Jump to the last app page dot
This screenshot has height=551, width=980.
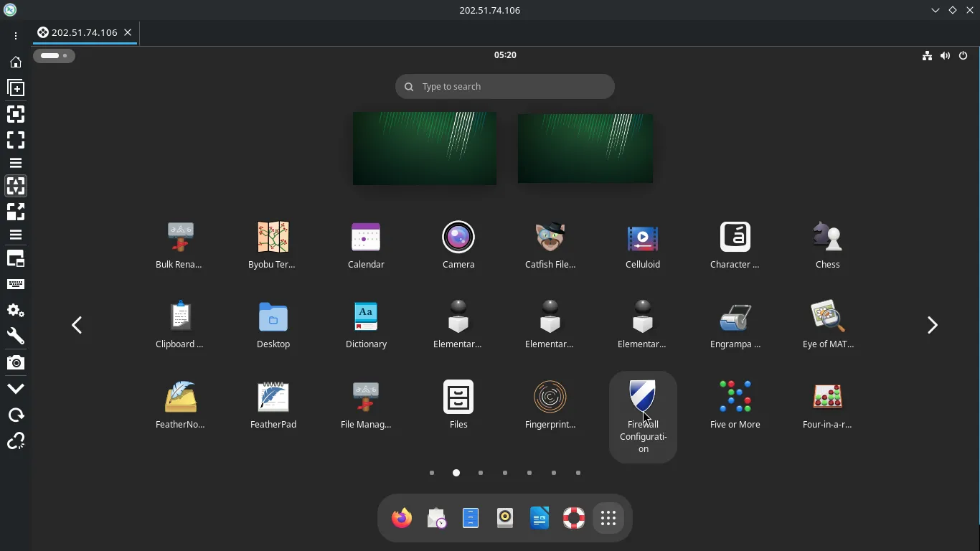pos(578,473)
